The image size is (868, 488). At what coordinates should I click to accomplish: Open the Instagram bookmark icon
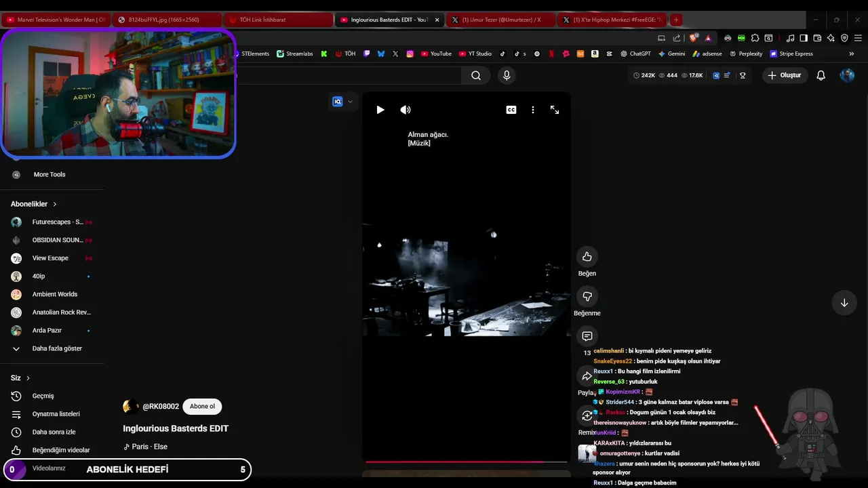[x=410, y=54]
